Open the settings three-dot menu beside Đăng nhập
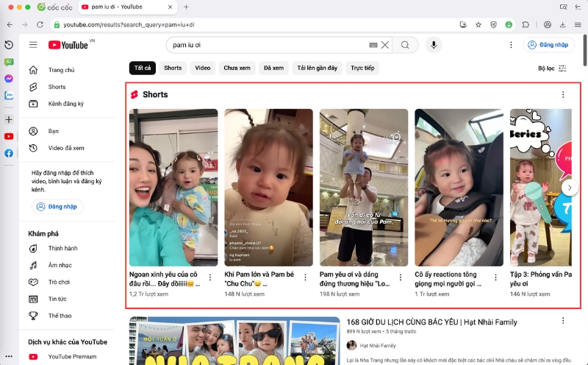 coord(511,45)
